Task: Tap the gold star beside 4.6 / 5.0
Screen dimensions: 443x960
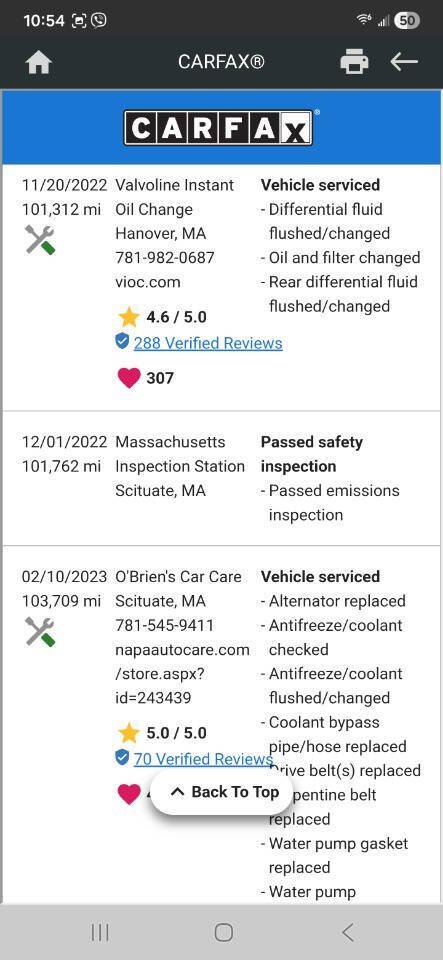Action: (x=128, y=317)
